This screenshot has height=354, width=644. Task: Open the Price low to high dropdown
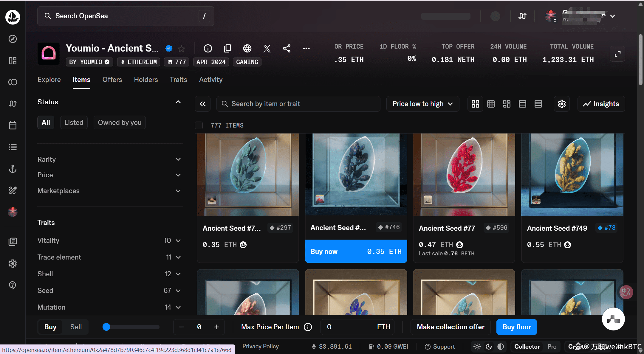tap(422, 104)
